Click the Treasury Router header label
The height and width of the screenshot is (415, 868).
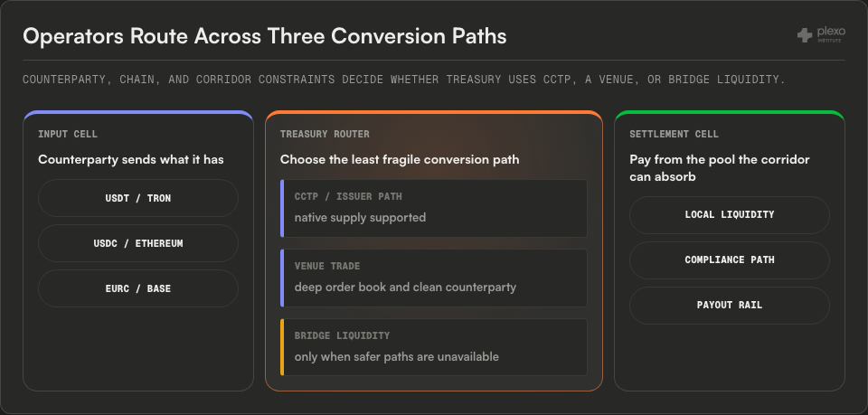pyautogui.click(x=325, y=134)
